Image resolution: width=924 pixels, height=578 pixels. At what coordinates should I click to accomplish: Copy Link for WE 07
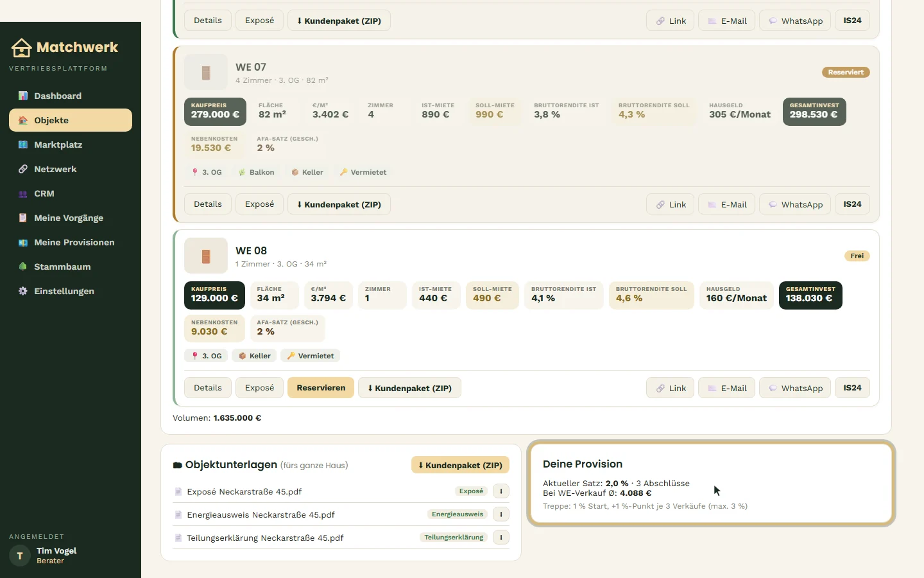(x=670, y=204)
